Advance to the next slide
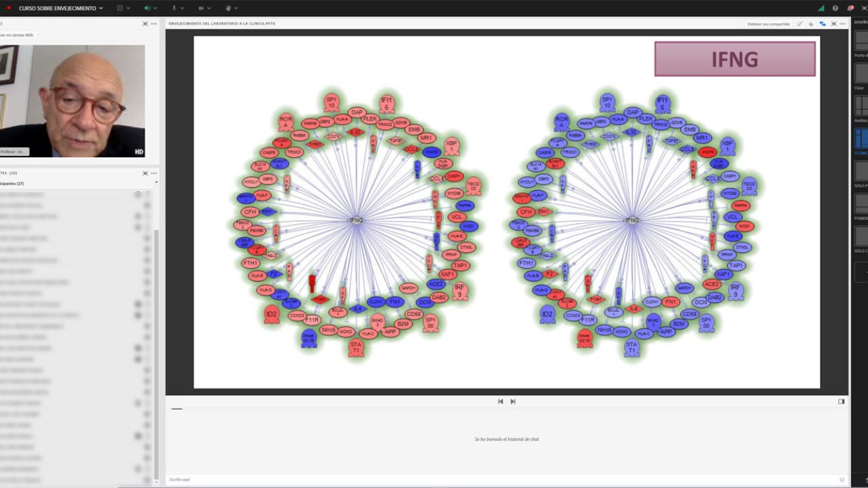This screenshot has height=488, width=868. point(513,401)
